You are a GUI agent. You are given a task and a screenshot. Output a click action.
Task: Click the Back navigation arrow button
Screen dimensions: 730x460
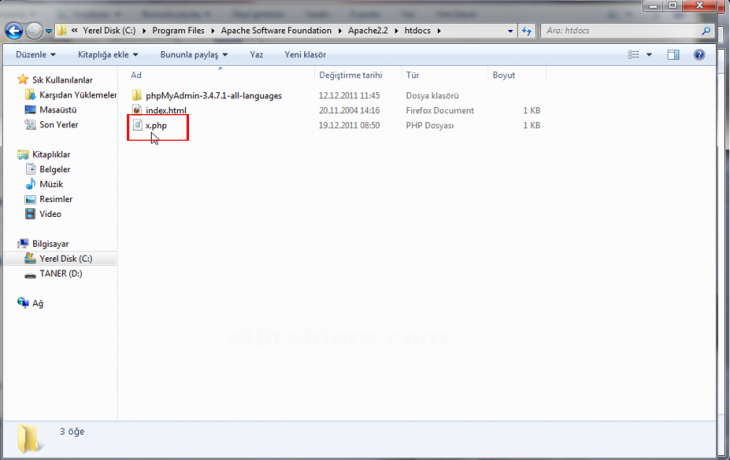coord(16,30)
